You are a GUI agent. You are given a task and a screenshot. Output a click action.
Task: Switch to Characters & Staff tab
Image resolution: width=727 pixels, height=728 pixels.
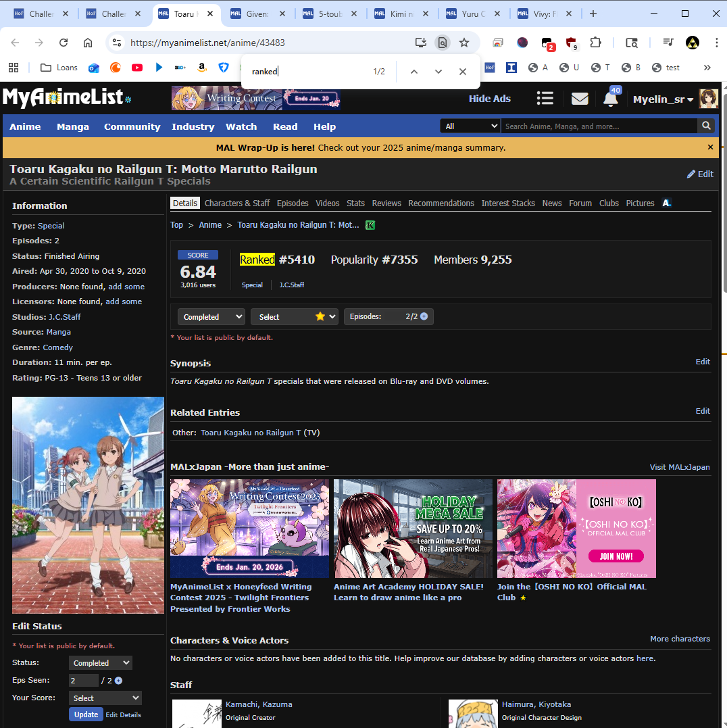click(237, 203)
